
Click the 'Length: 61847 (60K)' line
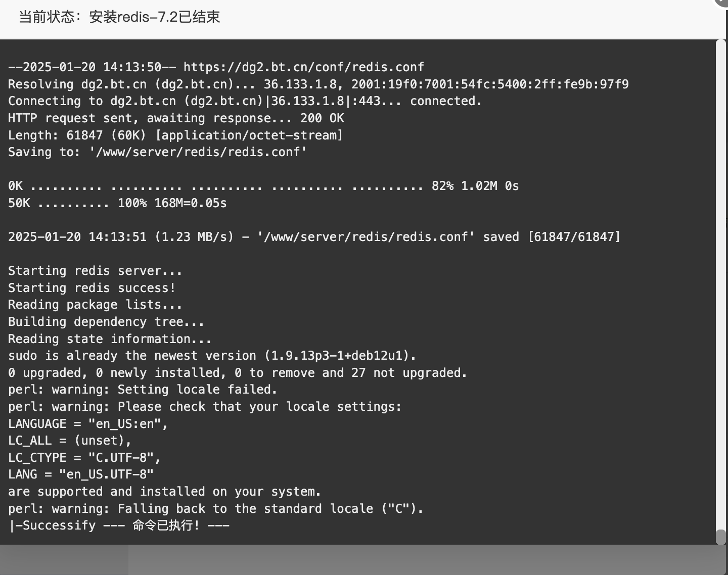click(x=175, y=135)
